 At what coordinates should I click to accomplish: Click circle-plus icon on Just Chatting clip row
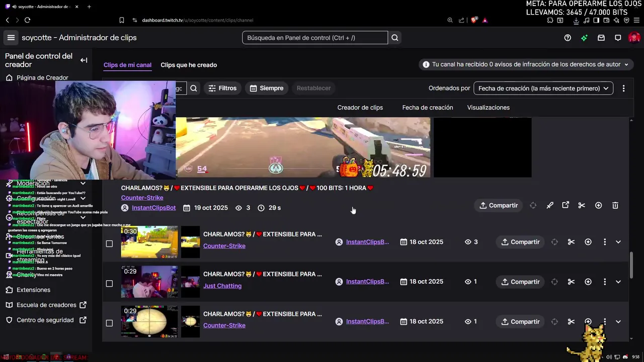(x=588, y=282)
